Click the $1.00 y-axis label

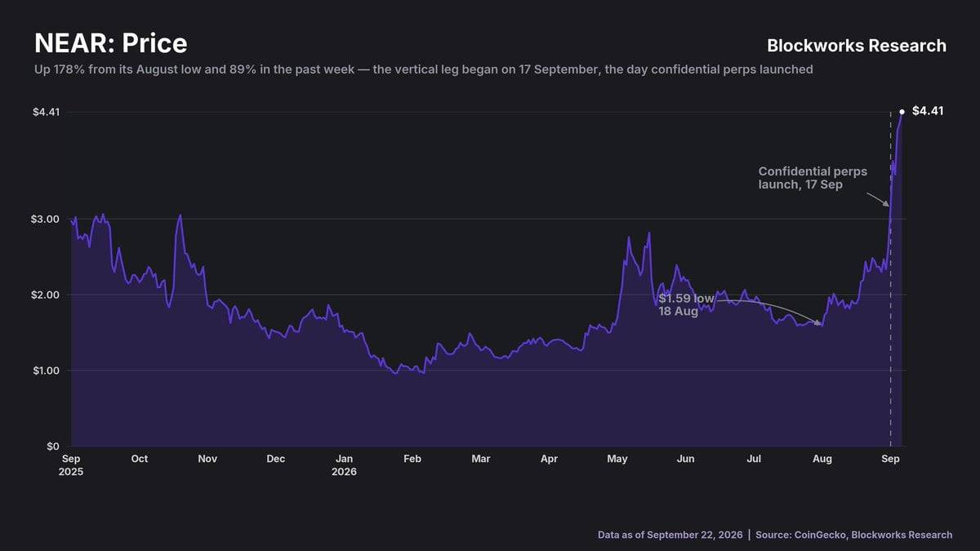(x=47, y=371)
